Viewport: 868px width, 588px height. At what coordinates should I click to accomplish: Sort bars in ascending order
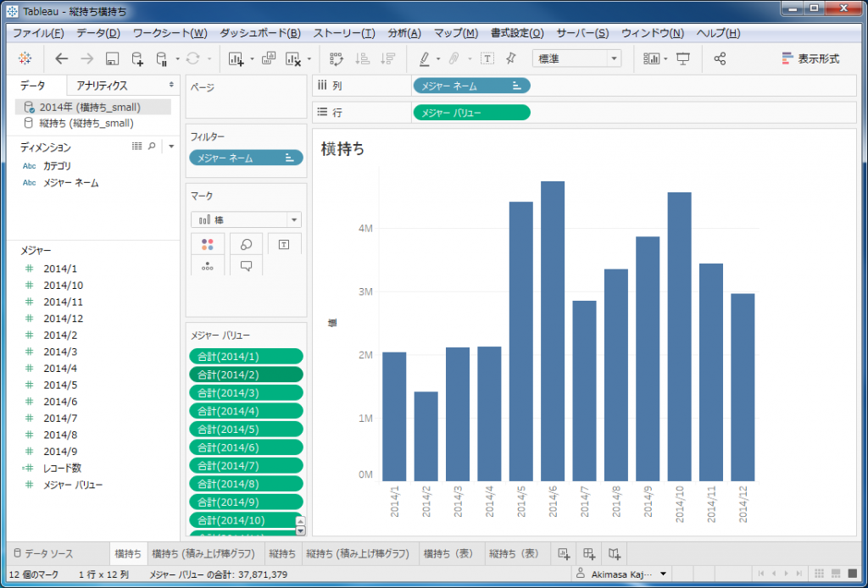(x=364, y=58)
